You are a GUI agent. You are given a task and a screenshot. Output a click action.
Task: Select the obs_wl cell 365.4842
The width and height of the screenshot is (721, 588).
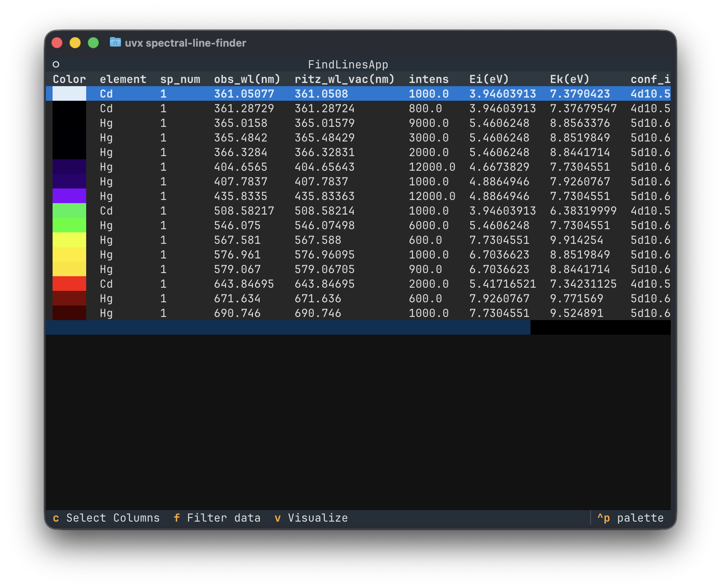(x=240, y=138)
